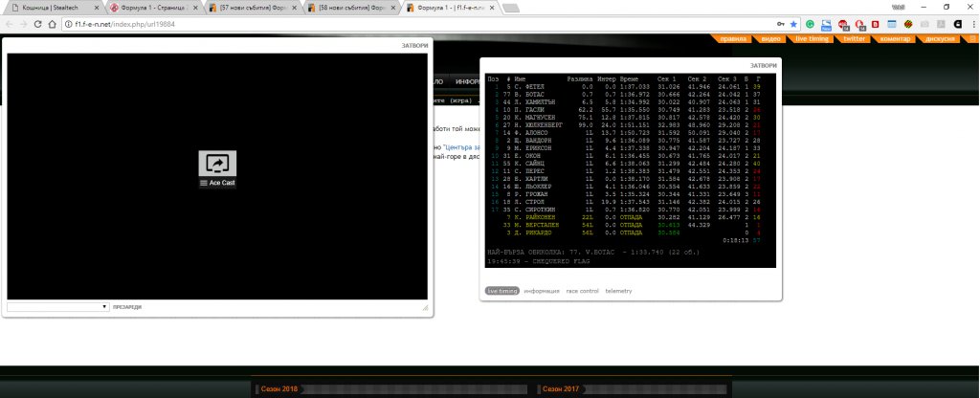Image resolution: width=980 pixels, height=398 pixels.
Task: Open the Chrome three-dot menu
Action: (972, 24)
